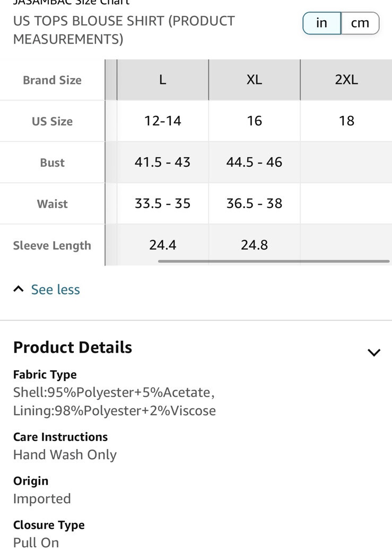Click the 12-14 US size cell
This screenshot has width=392, height=549.
pos(163,121)
